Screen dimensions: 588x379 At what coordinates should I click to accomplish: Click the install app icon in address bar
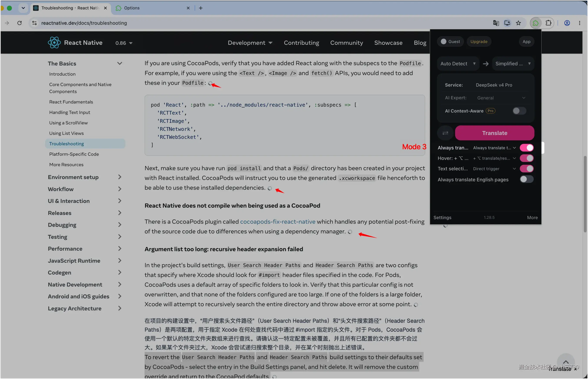click(x=507, y=23)
